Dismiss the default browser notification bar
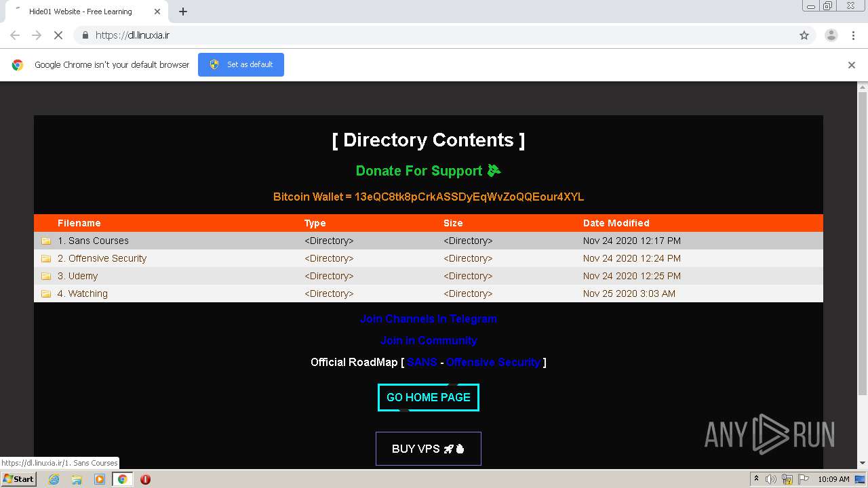Viewport: 868px width, 488px height. click(x=852, y=65)
